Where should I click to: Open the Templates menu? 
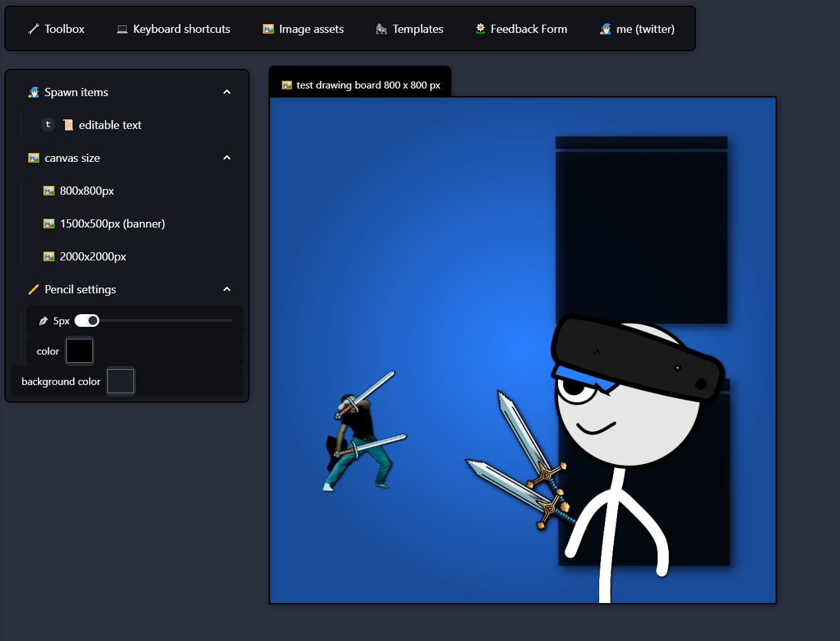click(x=410, y=29)
